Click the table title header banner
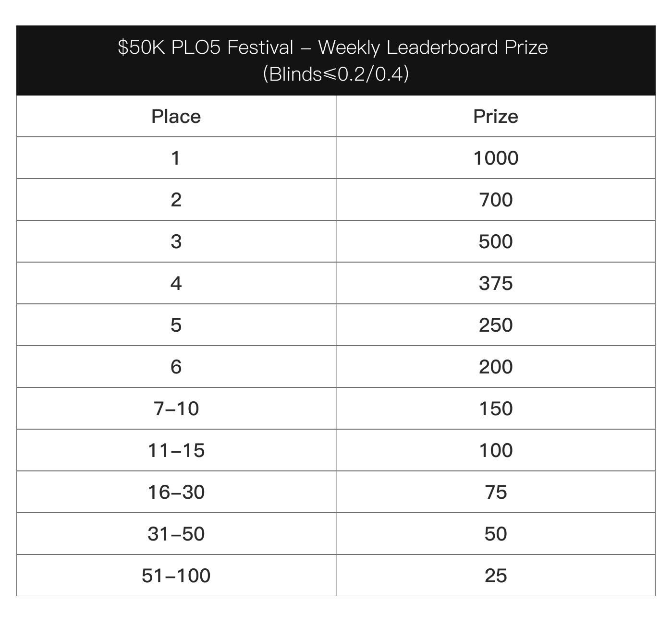The width and height of the screenshot is (672, 625). point(336,60)
